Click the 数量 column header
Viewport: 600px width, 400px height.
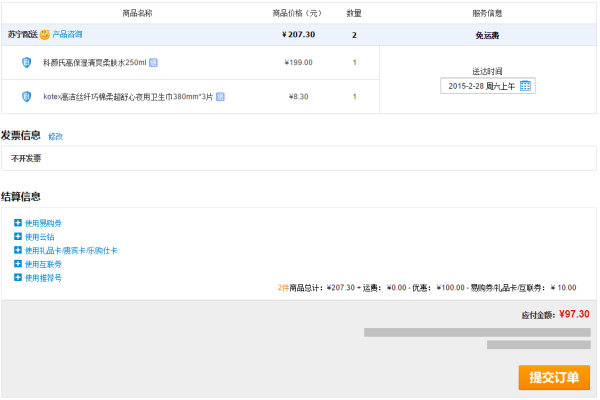(x=354, y=13)
